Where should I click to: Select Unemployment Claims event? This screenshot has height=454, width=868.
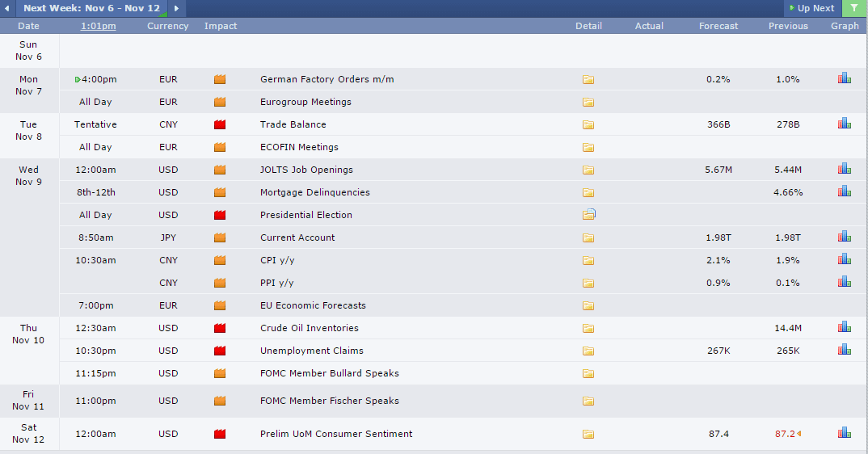tap(312, 351)
